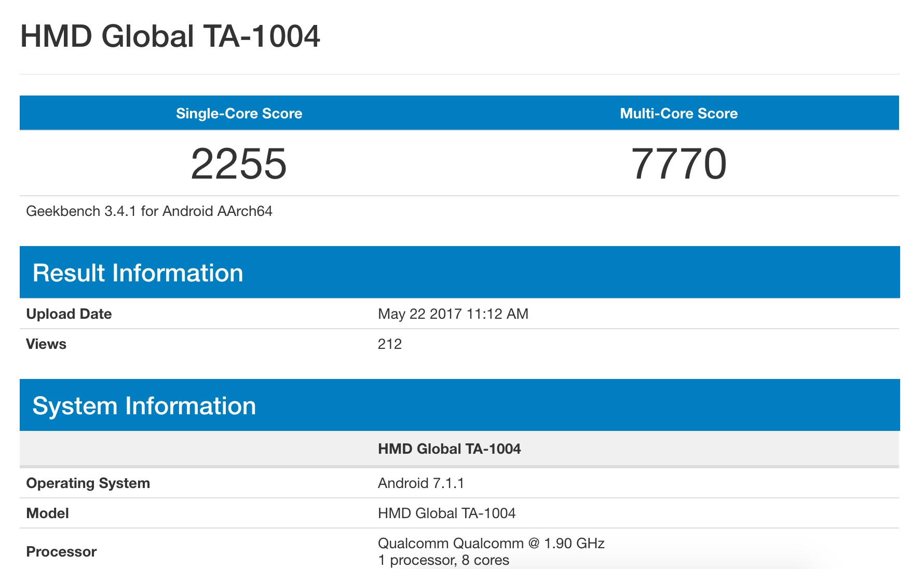Click the views count 212
This screenshot has height=569, width=924.
point(389,344)
